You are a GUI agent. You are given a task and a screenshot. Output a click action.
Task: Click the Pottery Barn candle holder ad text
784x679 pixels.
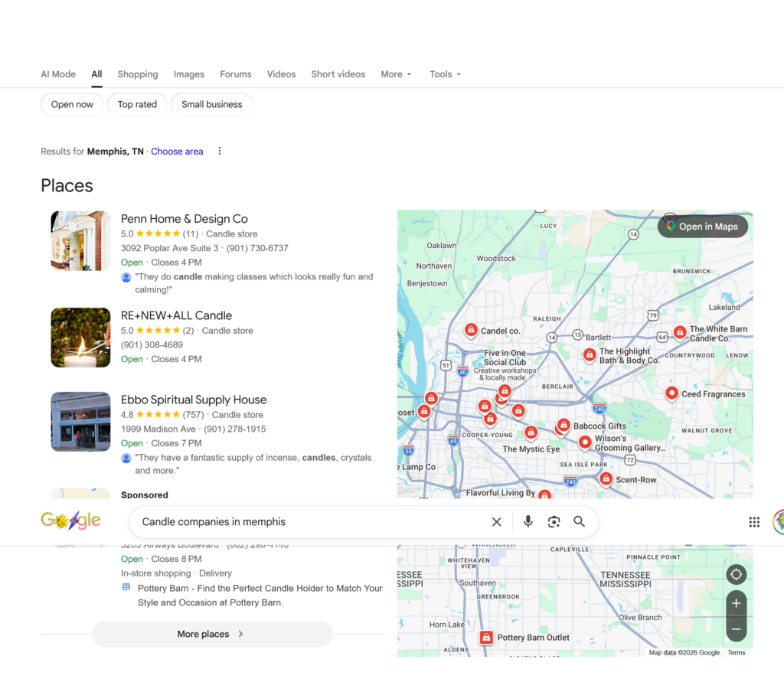coord(260,596)
